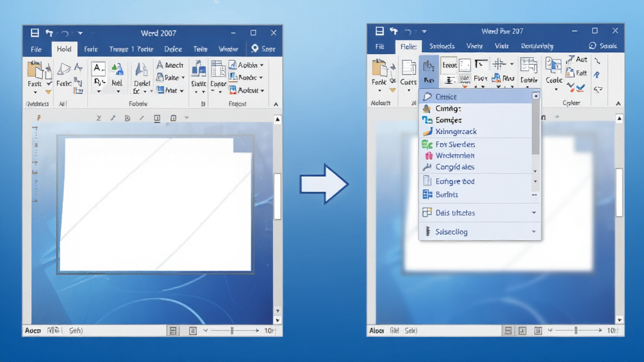This screenshot has width=644, height=362.
Task: Click the Save icon in the right Word window
Action: [x=379, y=31]
